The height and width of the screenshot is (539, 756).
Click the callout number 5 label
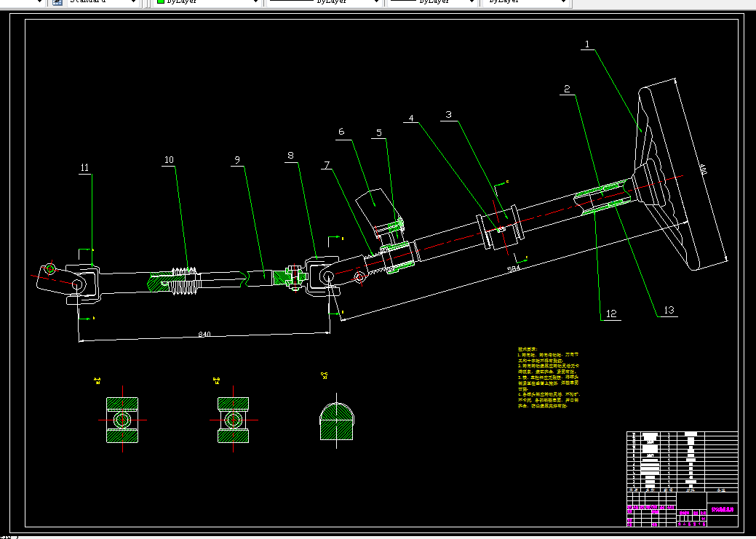379,133
